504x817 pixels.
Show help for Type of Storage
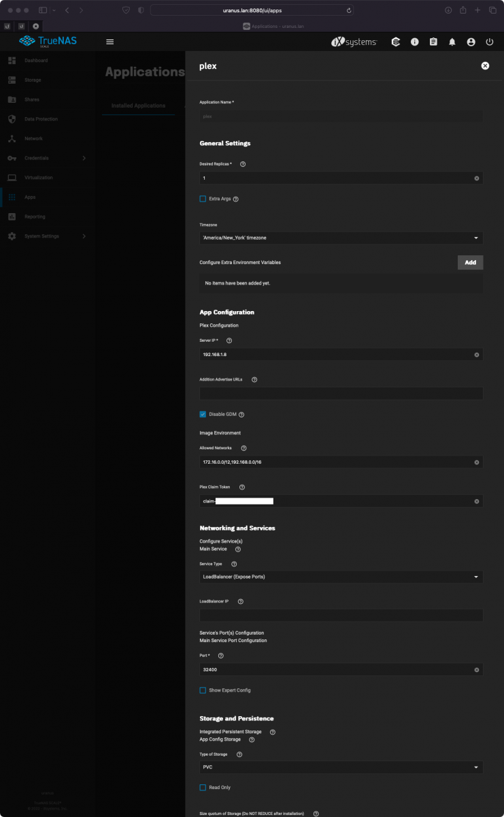239,754
